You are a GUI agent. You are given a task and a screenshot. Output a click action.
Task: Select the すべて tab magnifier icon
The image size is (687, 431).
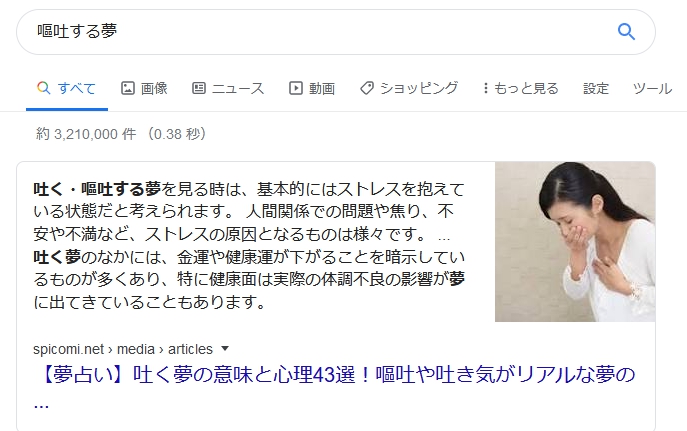click(x=43, y=88)
